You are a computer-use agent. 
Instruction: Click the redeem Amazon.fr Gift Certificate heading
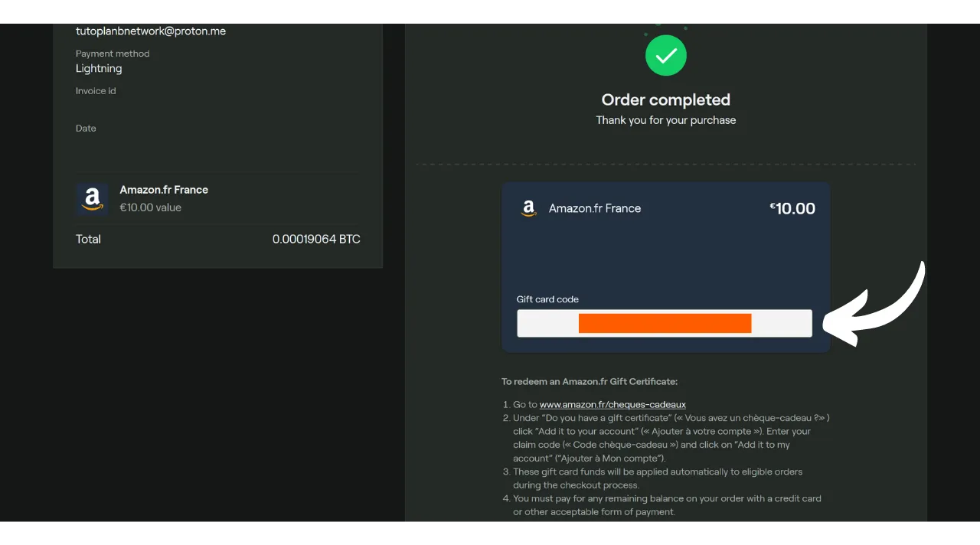coord(589,381)
